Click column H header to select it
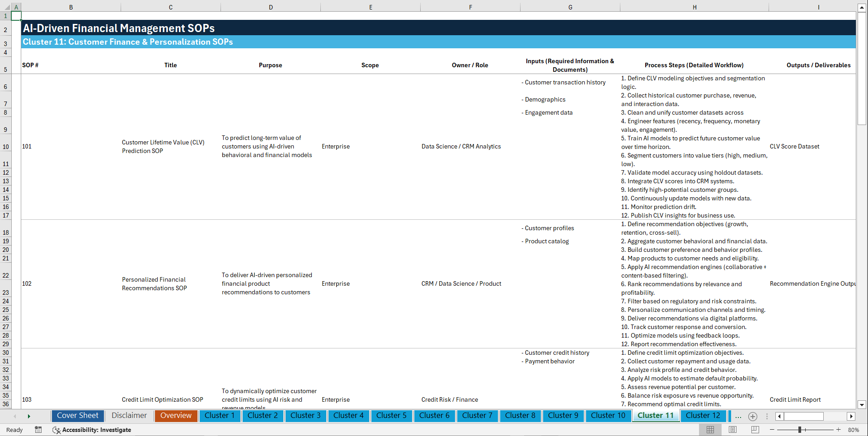This screenshot has height=436, width=868. coord(694,7)
